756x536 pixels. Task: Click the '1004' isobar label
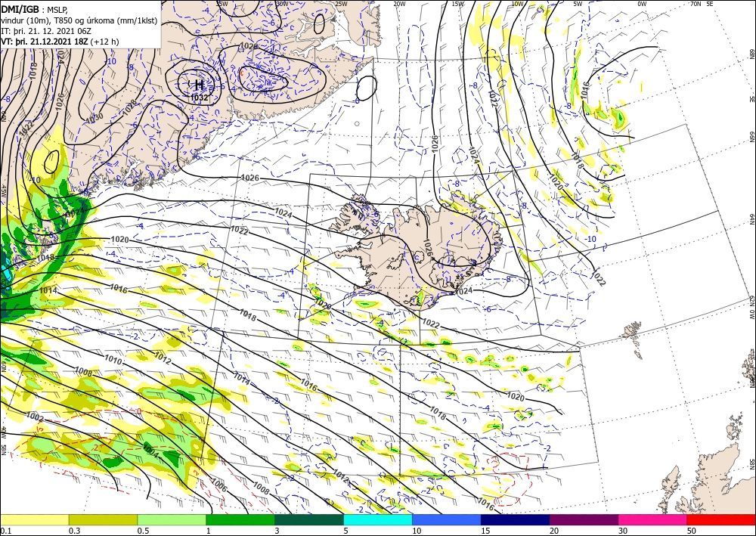[x=150, y=451]
